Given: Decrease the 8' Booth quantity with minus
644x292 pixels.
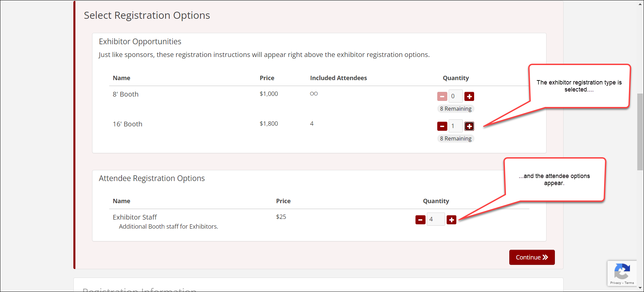Looking at the screenshot, I should pyautogui.click(x=442, y=97).
